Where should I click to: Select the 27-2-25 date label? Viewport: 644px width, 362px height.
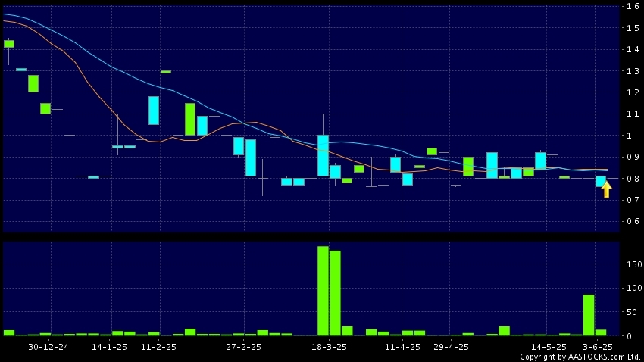point(243,347)
